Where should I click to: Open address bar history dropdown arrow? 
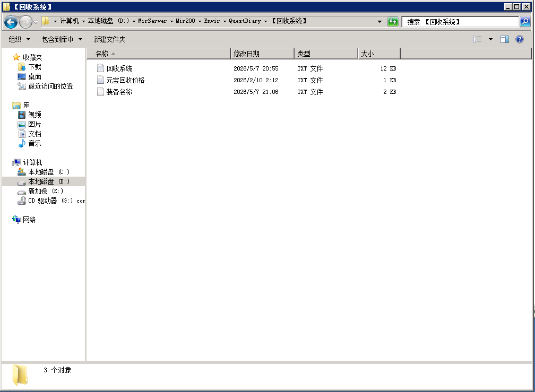pyautogui.click(x=379, y=21)
